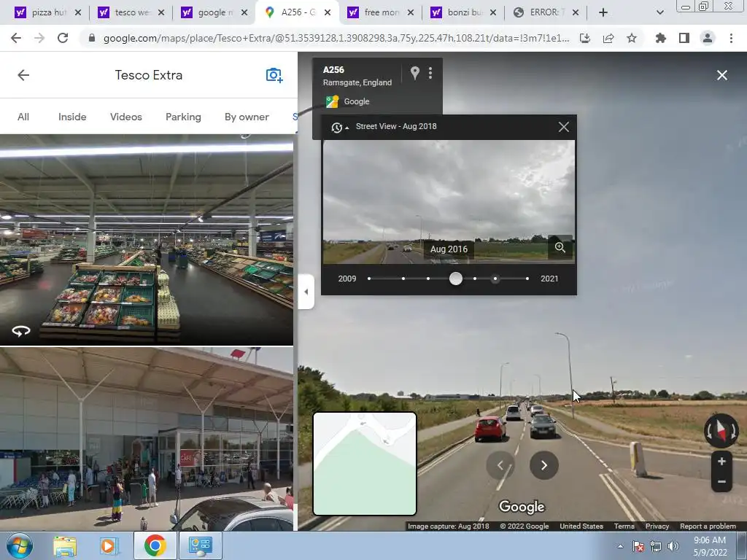The height and width of the screenshot is (560, 747).
Task: Select the Videos tab
Action: (126, 117)
